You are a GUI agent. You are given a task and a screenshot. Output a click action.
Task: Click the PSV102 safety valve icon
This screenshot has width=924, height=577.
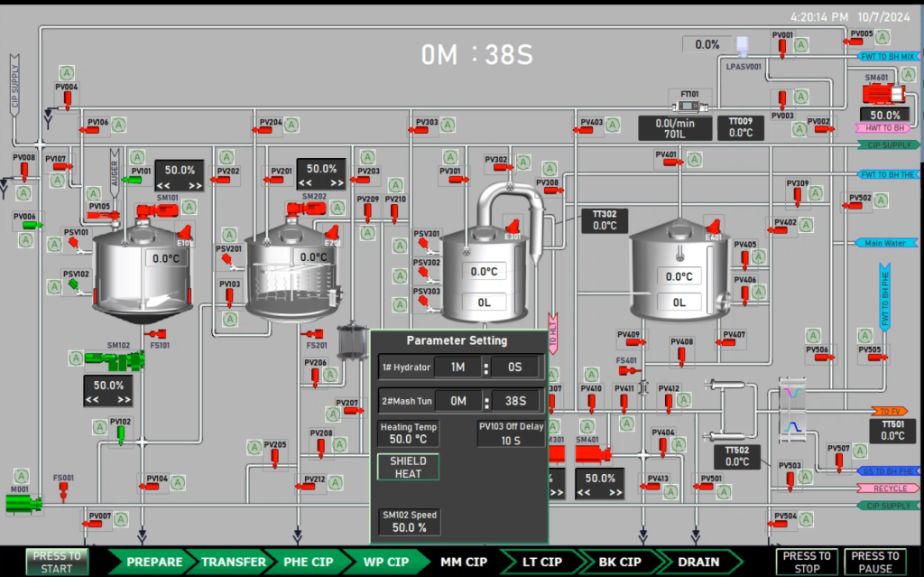click(76, 286)
